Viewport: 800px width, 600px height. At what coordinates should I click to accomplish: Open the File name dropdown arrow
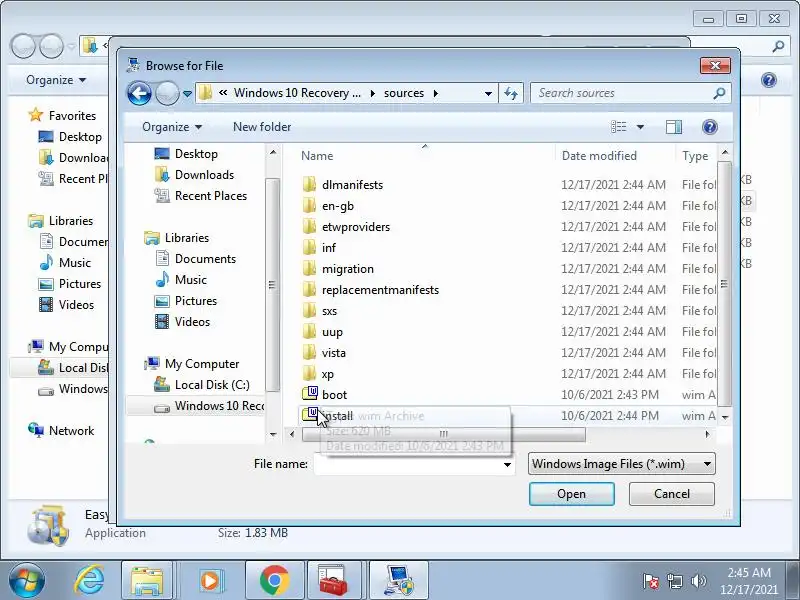507,464
